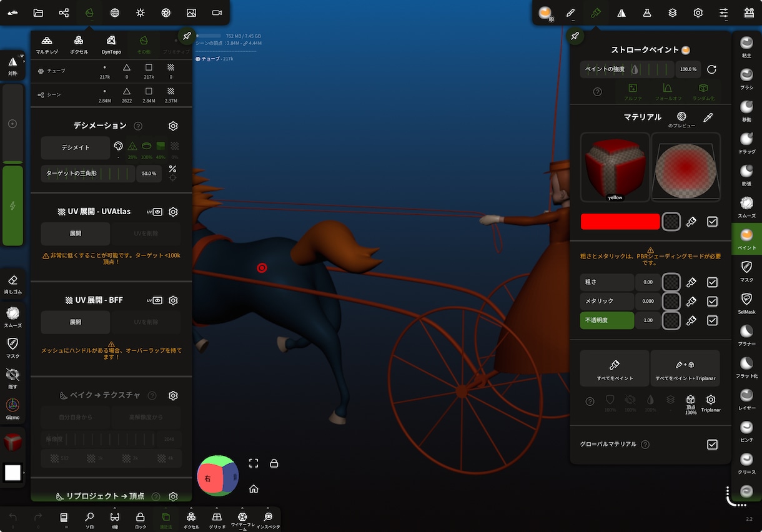Click the すべてをペイント button
This screenshot has height=532, width=762.
point(615,369)
